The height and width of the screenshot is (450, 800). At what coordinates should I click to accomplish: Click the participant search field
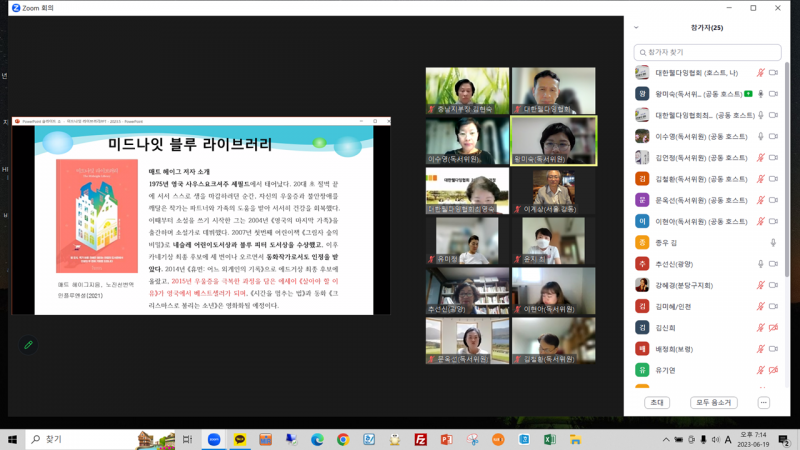(x=707, y=52)
